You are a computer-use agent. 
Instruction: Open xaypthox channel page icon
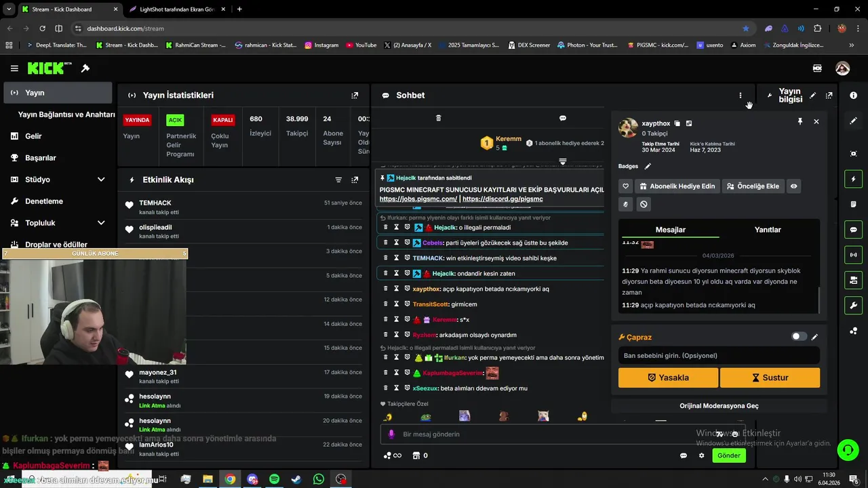[689, 123]
